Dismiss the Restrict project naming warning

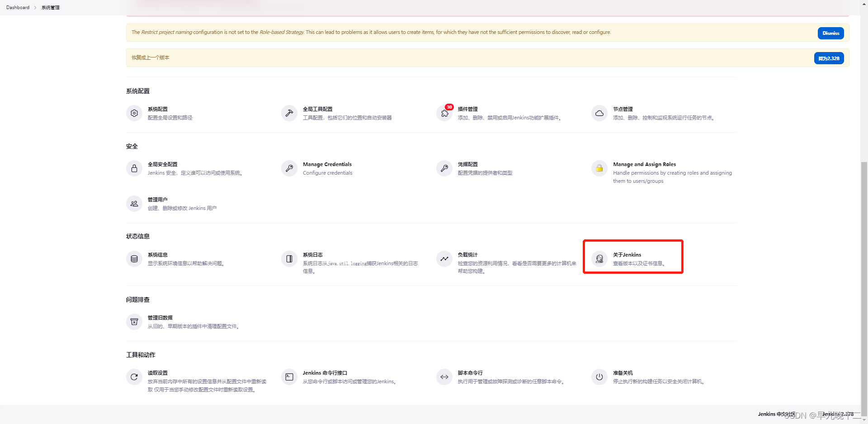(x=830, y=33)
